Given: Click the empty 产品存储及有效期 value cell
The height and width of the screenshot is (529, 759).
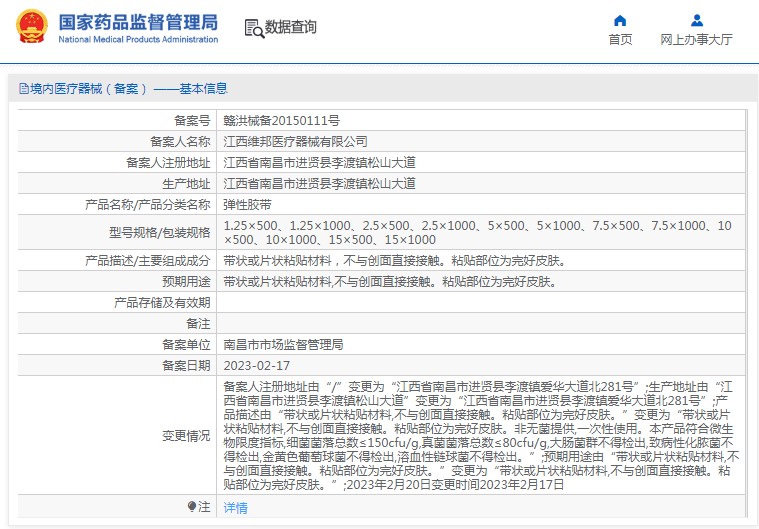Looking at the screenshot, I should (480, 303).
